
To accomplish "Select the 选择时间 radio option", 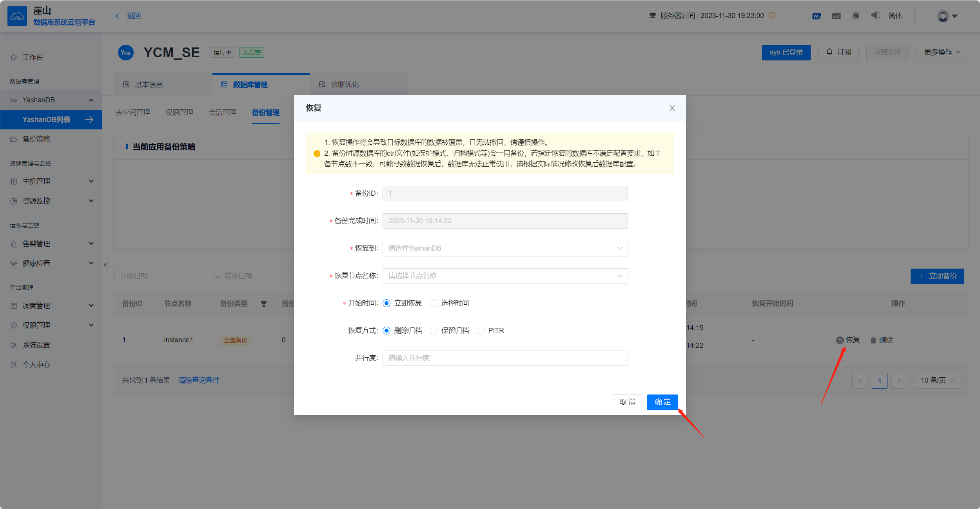I will point(434,303).
